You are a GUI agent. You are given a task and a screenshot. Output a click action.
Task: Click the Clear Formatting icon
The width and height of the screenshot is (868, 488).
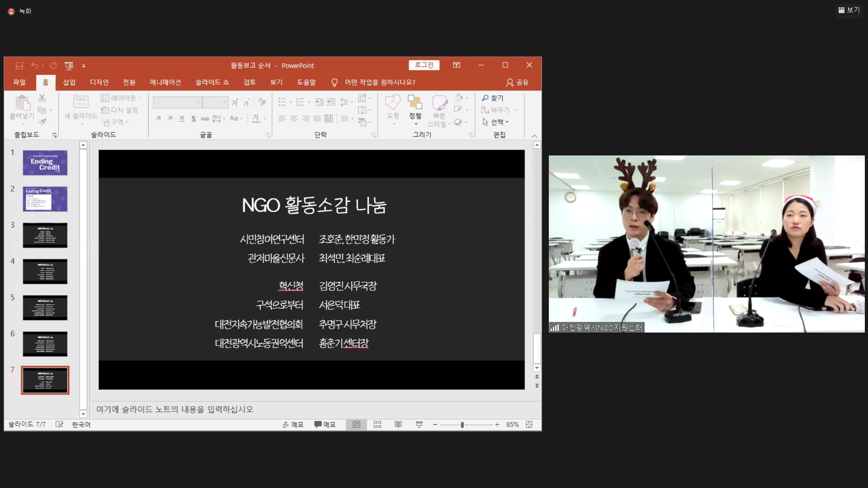(x=262, y=103)
